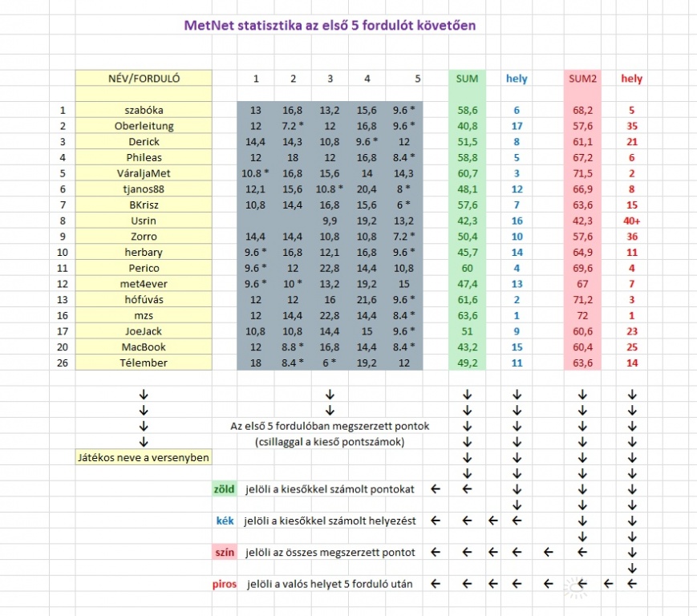Select the pink 'szín' legend cell
Image resolution: width=697 pixels, height=616 pixels.
coord(224,552)
